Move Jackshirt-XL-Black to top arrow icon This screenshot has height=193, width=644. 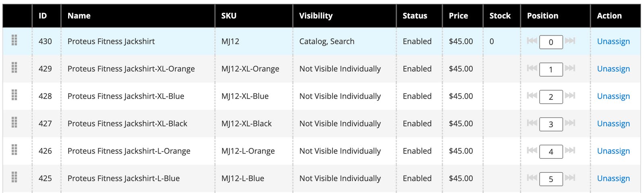[x=532, y=123]
